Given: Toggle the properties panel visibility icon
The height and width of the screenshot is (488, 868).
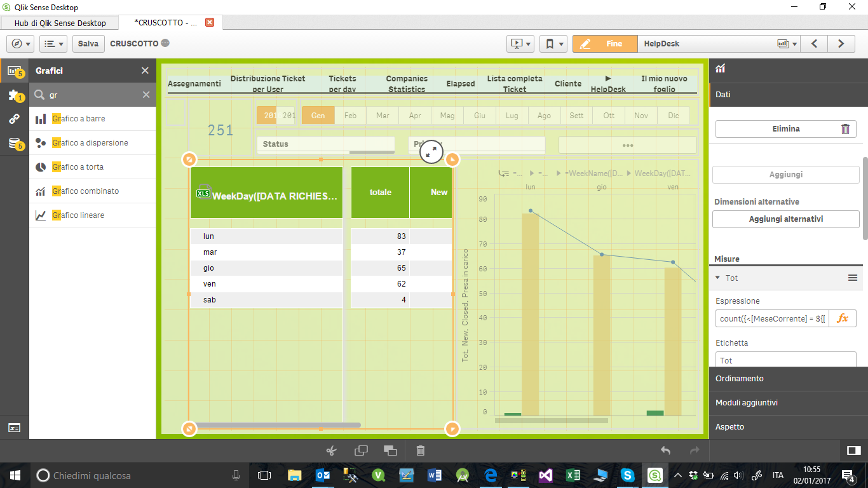Looking at the screenshot, I should coord(853,451).
